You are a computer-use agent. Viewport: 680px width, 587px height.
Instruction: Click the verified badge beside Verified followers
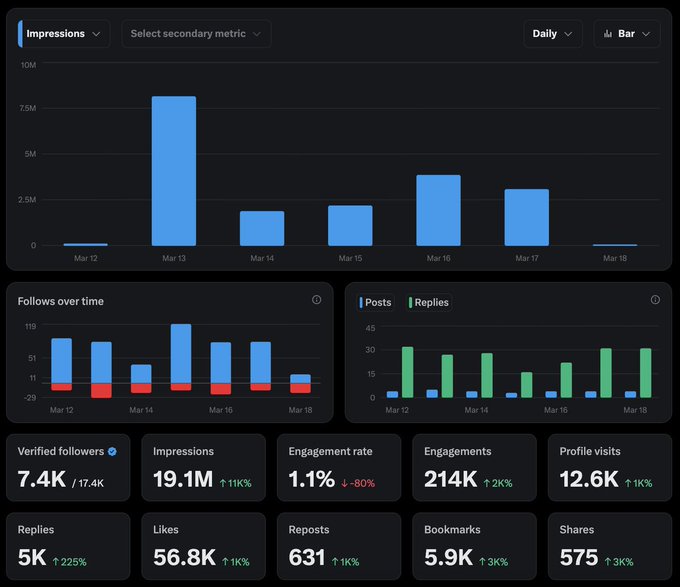[x=112, y=452]
